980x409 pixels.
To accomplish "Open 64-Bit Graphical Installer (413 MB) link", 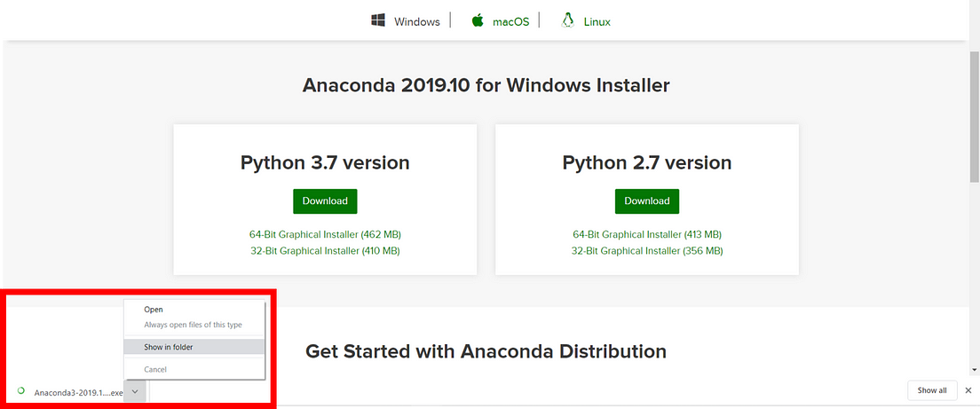I will (x=647, y=235).
